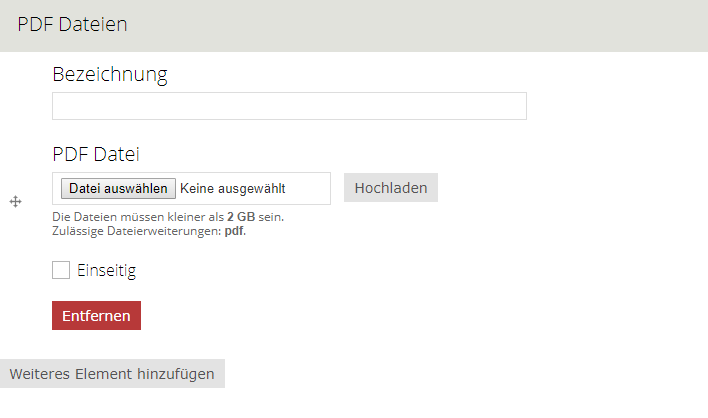Enable the Einseitig checkbox

pyautogui.click(x=61, y=270)
